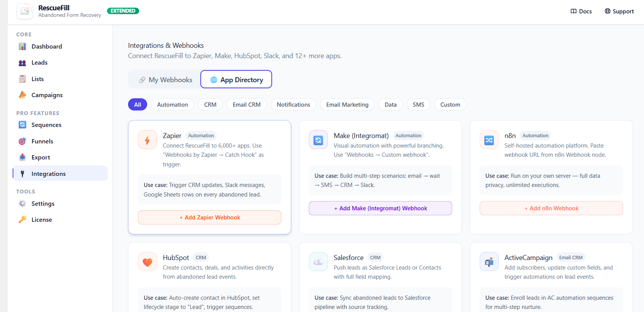Click the Make (Integromat) app icon
The image size is (644, 312).
(318, 140)
